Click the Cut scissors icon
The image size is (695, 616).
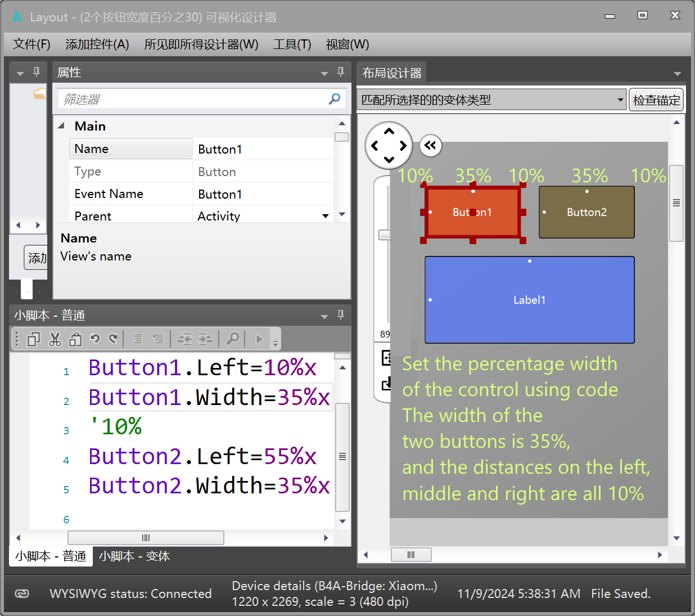pos(55,339)
